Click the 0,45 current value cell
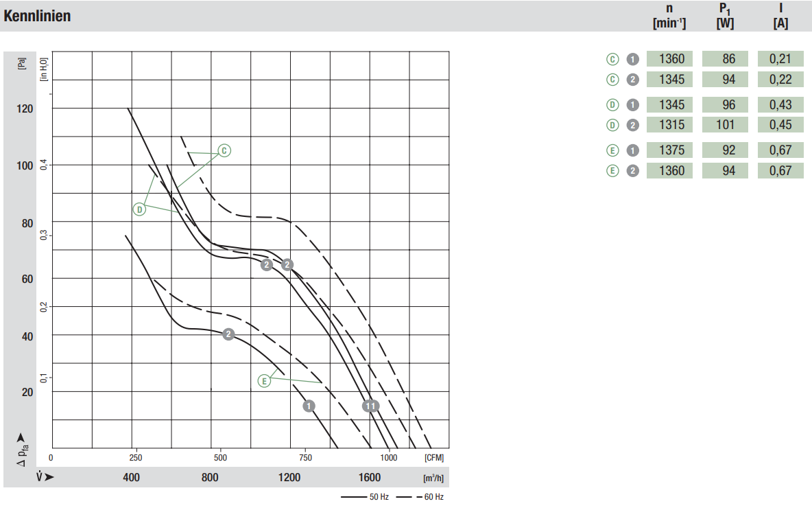The height and width of the screenshot is (508, 812). tap(780, 124)
